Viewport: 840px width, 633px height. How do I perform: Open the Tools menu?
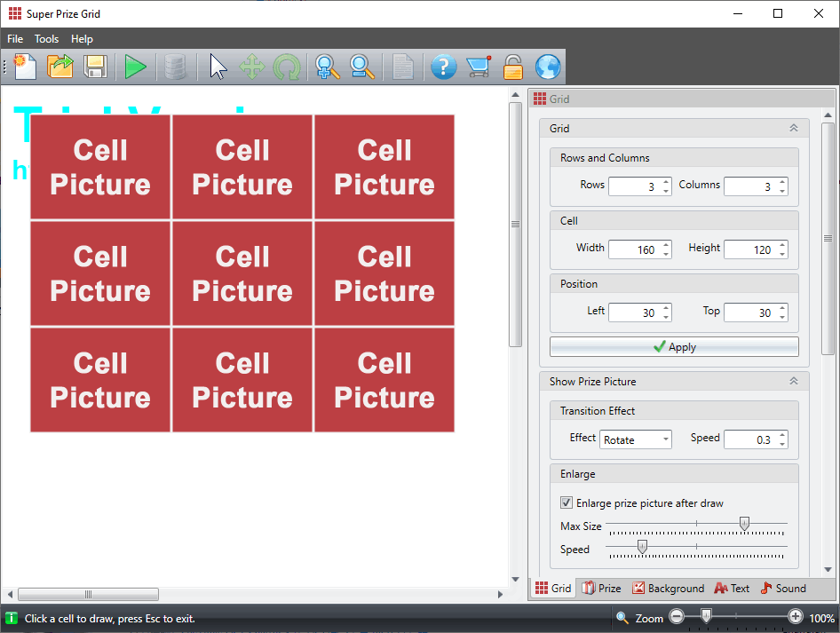point(47,39)
